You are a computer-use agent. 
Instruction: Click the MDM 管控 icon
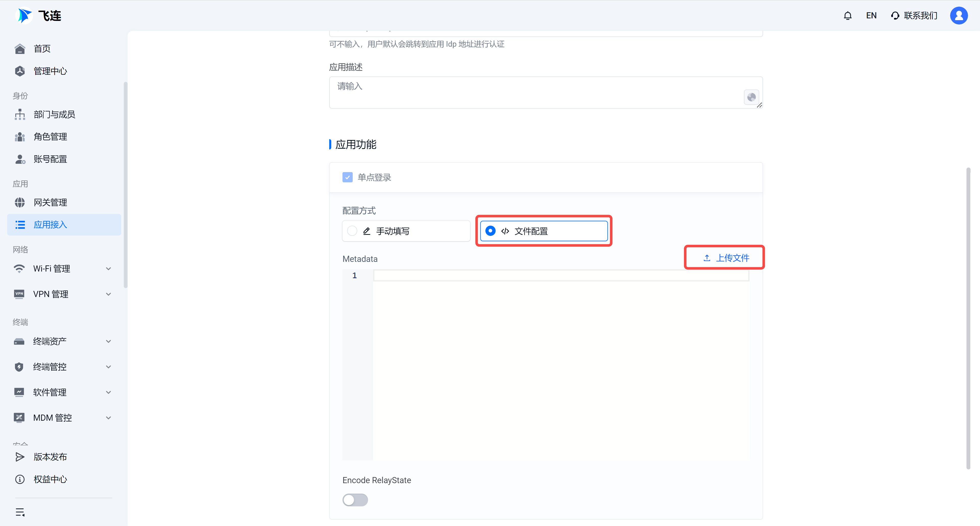[x=19, y=418]
